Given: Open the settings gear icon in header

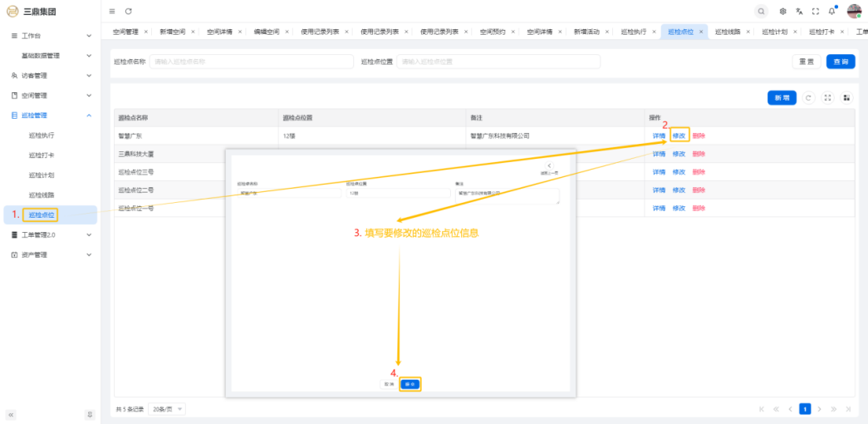Looking at the screenshot, I should [782, 11].
